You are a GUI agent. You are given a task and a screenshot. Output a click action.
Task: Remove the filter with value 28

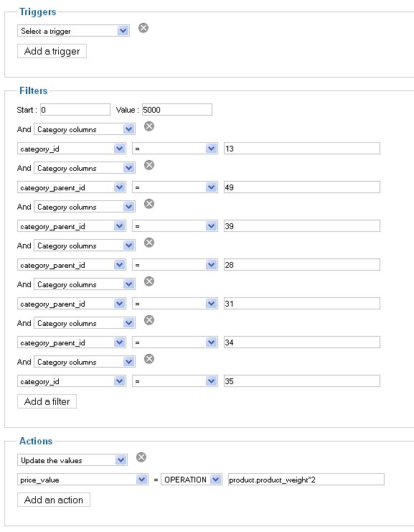click(149, 242)
